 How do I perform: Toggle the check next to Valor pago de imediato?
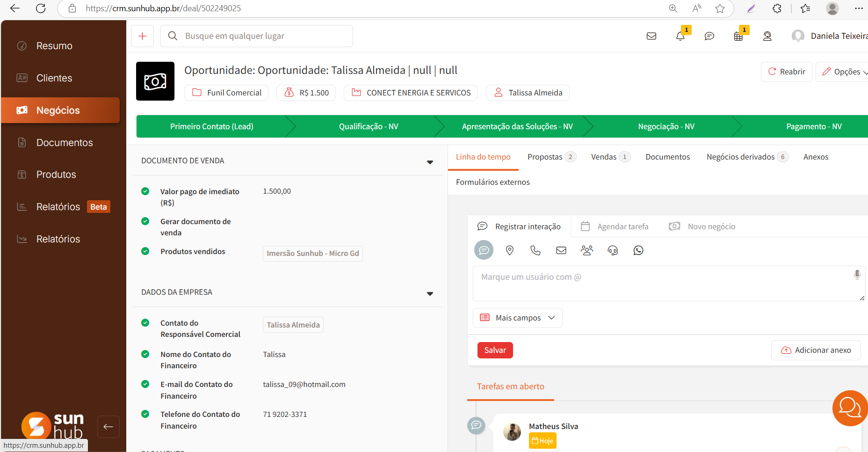pos(145,191)
